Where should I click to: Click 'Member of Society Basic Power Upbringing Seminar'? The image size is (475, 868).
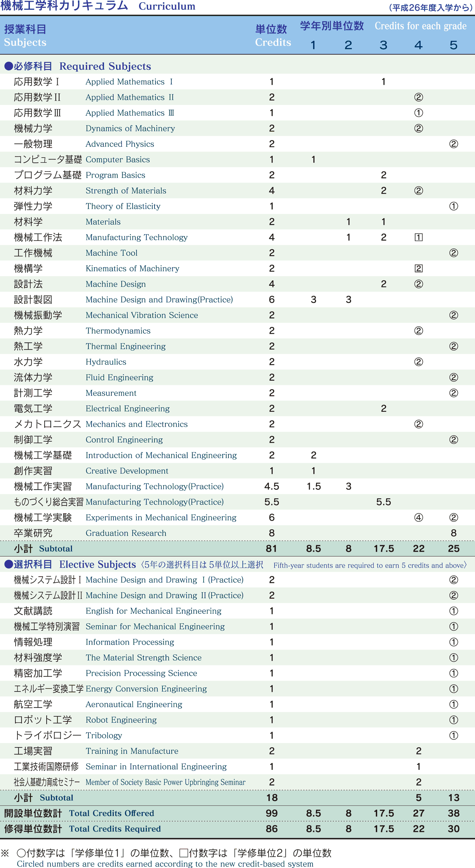(166, 782)
